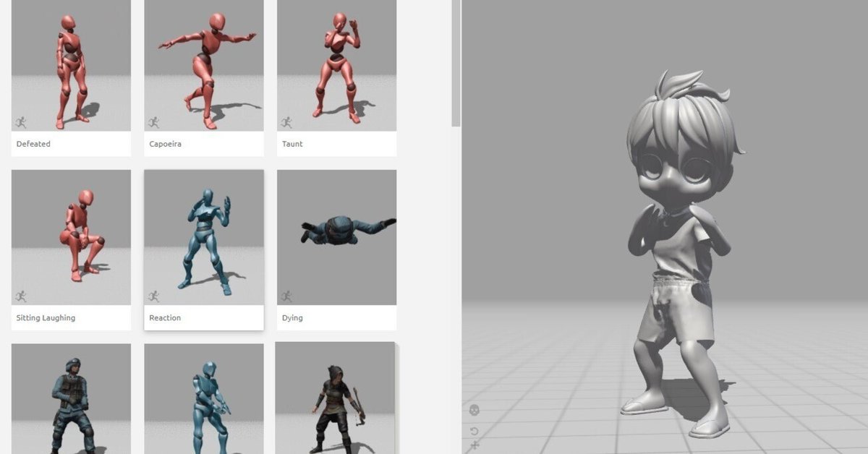Image resolution: width=868 pixels, height=454 pixels.
Task: Choose the Dying animation thumbnail
Action: click(336, 239)
